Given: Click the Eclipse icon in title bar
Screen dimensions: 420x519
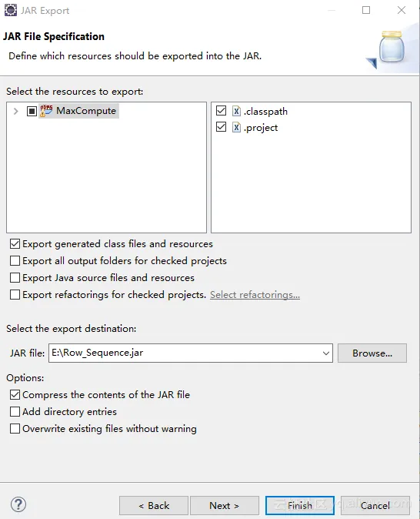Looking at the screenshot, I should point(11,10).
